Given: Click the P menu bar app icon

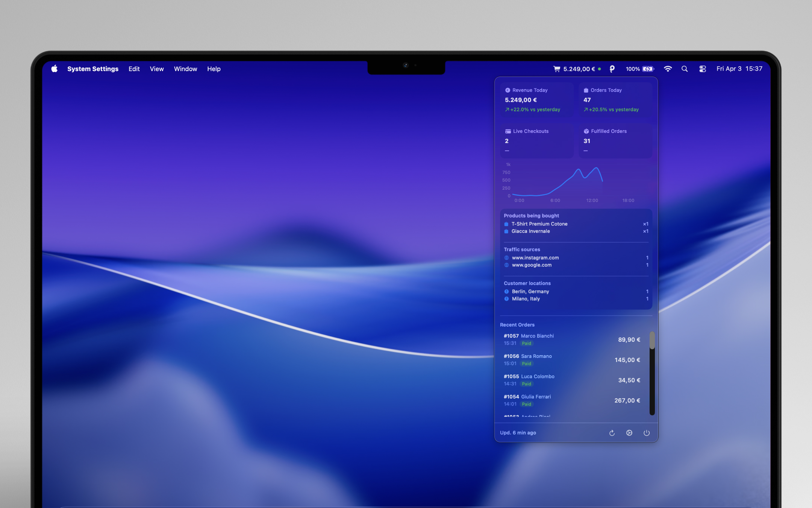Looking at the screenshot, I should pyautogui.click(x=612, y=69).
